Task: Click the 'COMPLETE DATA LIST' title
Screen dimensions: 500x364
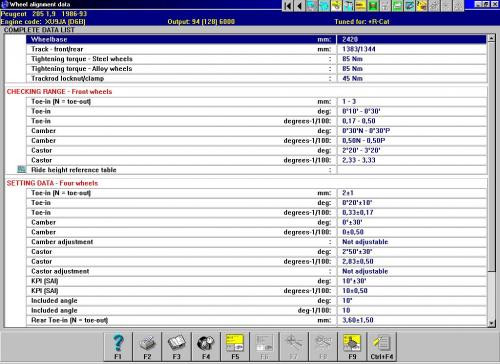Action: [39, 30]
